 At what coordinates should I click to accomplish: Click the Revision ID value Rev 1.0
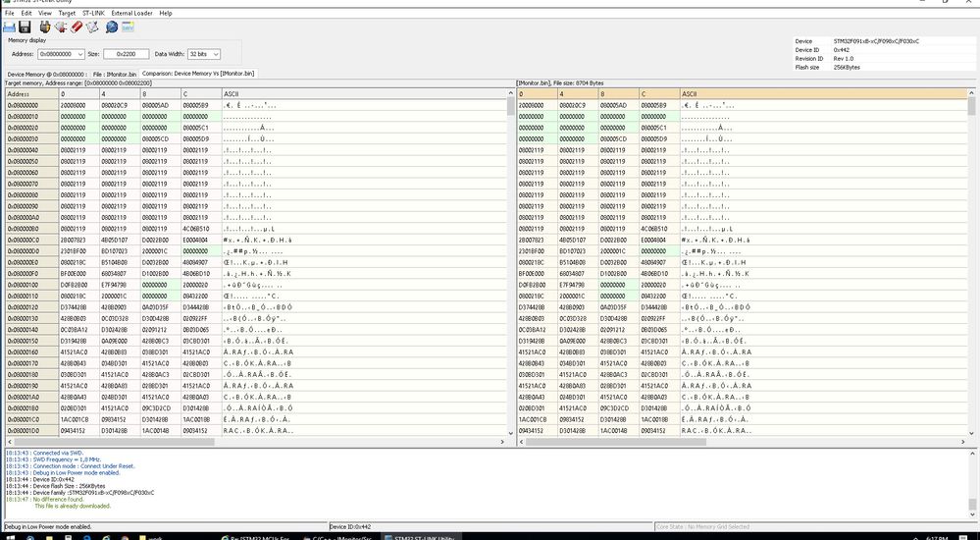pos(843,58)
